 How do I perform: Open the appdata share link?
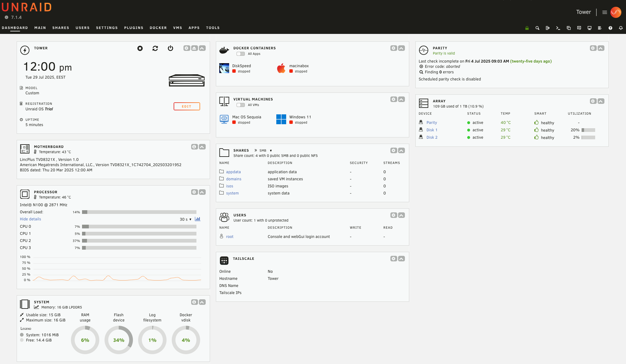233,172
